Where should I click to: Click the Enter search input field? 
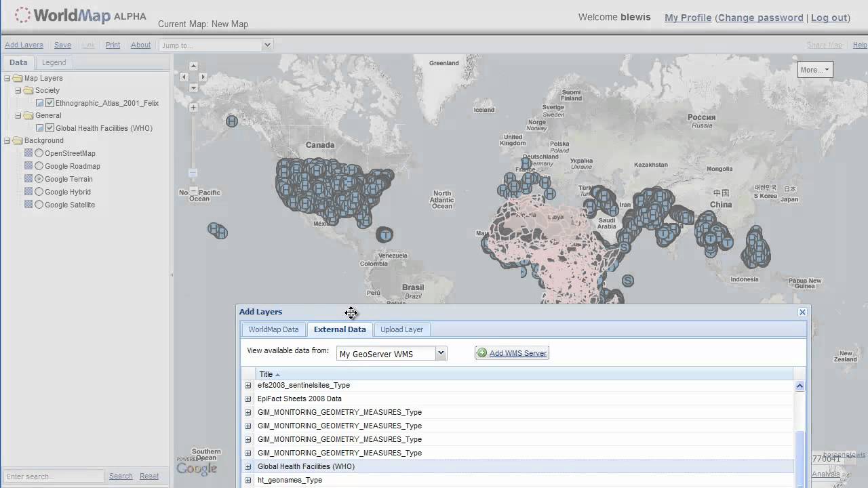(54, 476)
